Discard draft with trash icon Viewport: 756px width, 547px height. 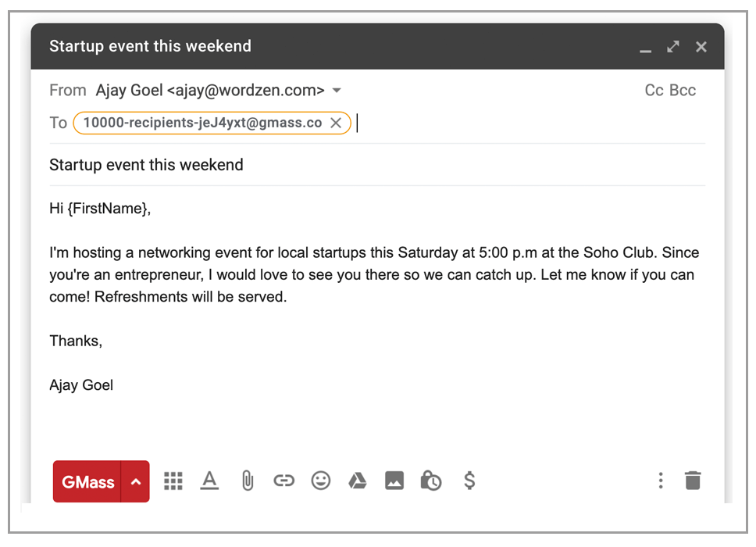[x=693, y=481]
